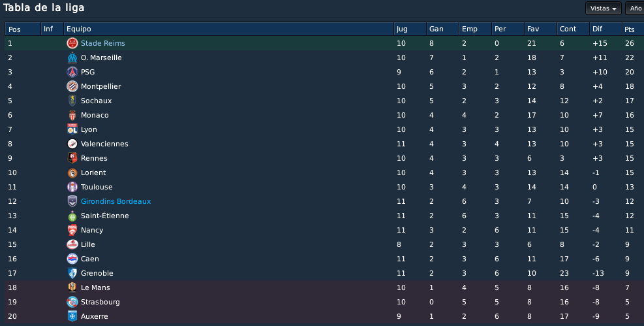Click the Strasbourg club crest
This screenshot has height=326, width=644.
pos(72,302)
